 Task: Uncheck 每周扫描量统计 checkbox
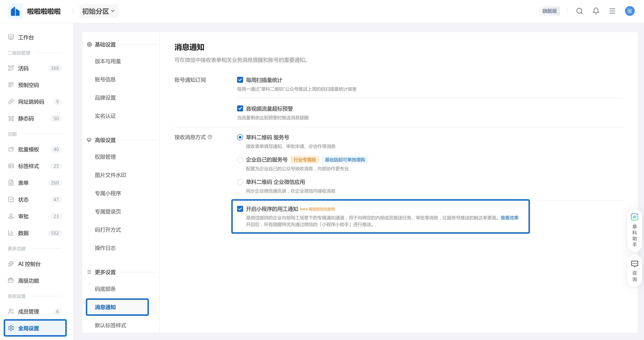coord(240,80)
